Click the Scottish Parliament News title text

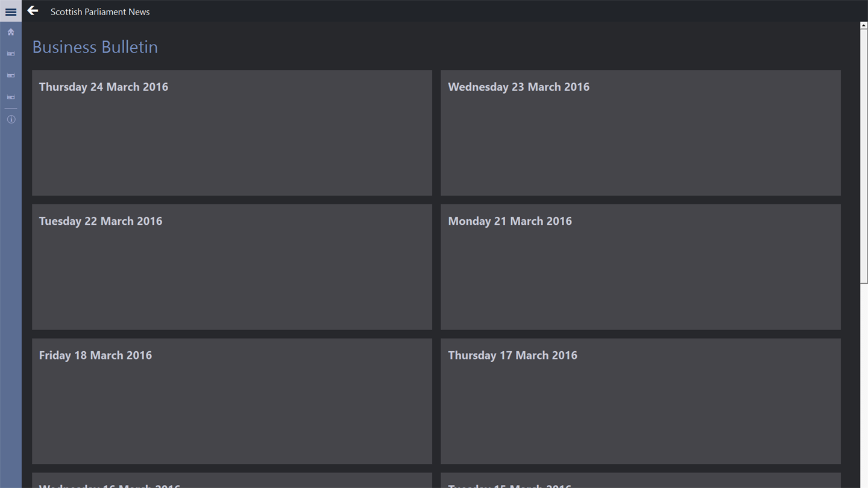tap(100, 11)
